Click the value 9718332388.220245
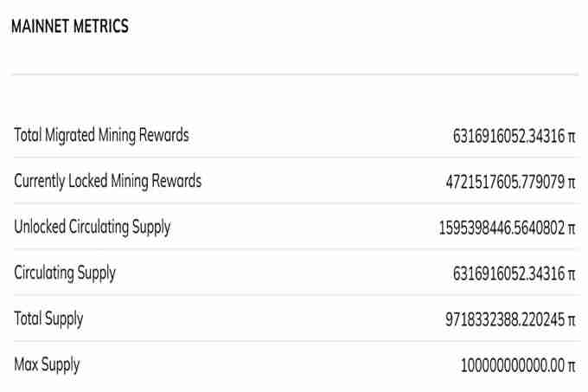Screen dimensions: 588x392 (505, 319)
